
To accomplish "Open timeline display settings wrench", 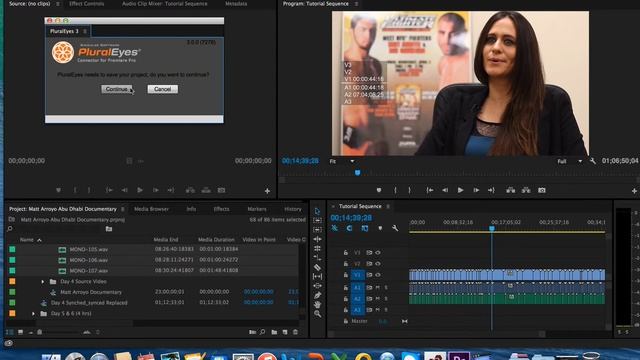I will click(x=395, y=228).
